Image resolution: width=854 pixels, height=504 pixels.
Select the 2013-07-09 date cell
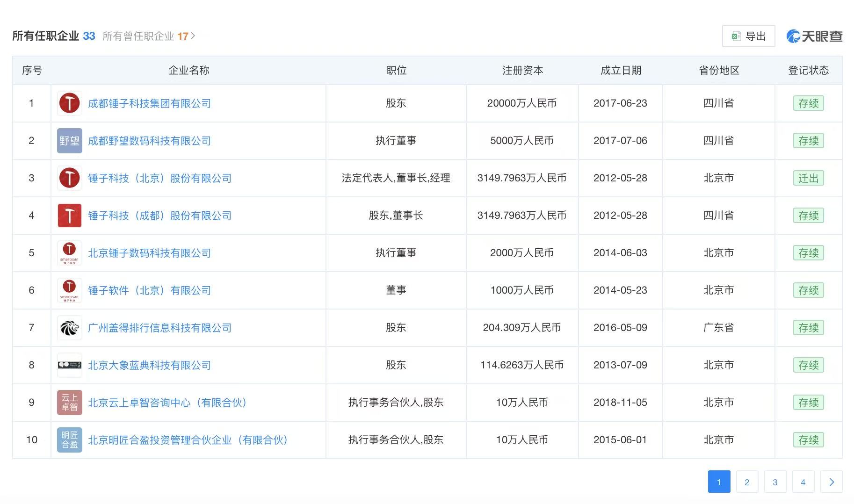[620, 365]
